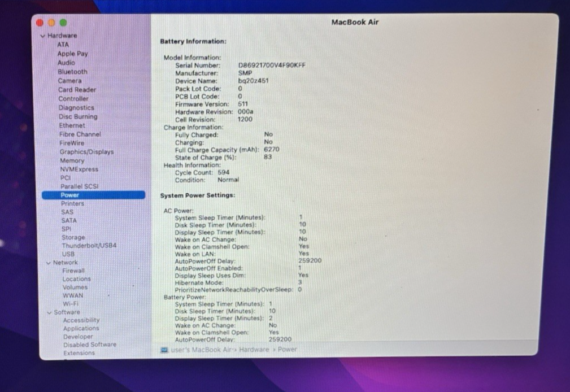Open the Memory hardware category
Viewport: 570px width, 392px height.
pyautogui.click(x=72, y=160)
